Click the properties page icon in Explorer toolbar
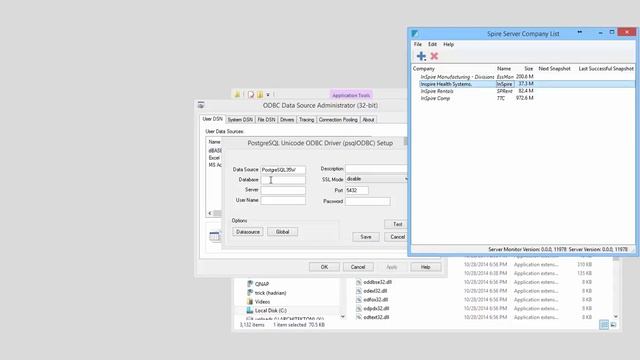The image size is (640, 360). 251,95
